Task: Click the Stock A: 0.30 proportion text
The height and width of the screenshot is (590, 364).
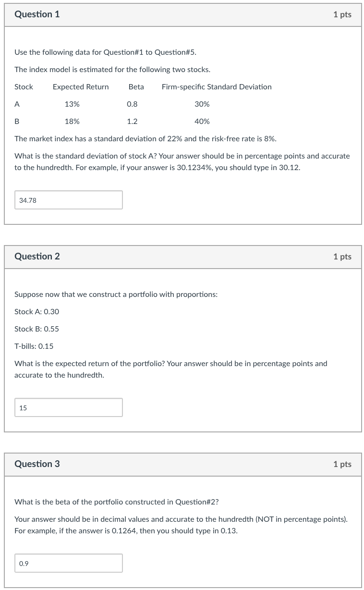Action: pyautogui.click(x=36, y=311)
